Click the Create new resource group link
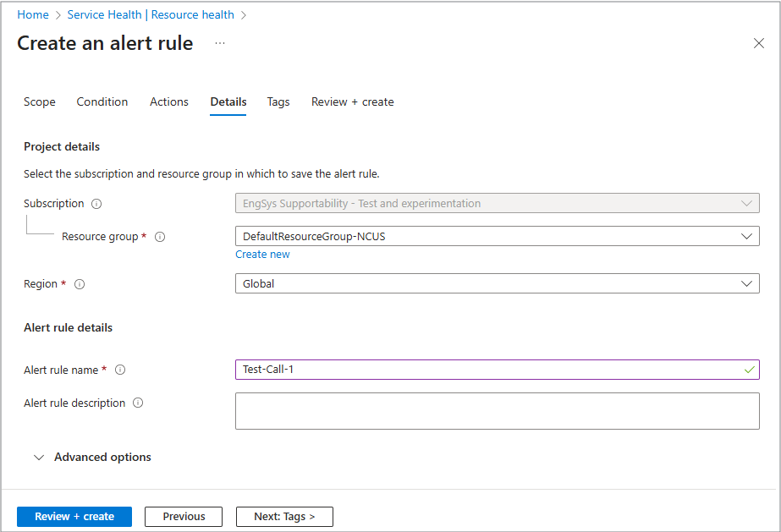 pyautogui.click(x=262, y=255)
